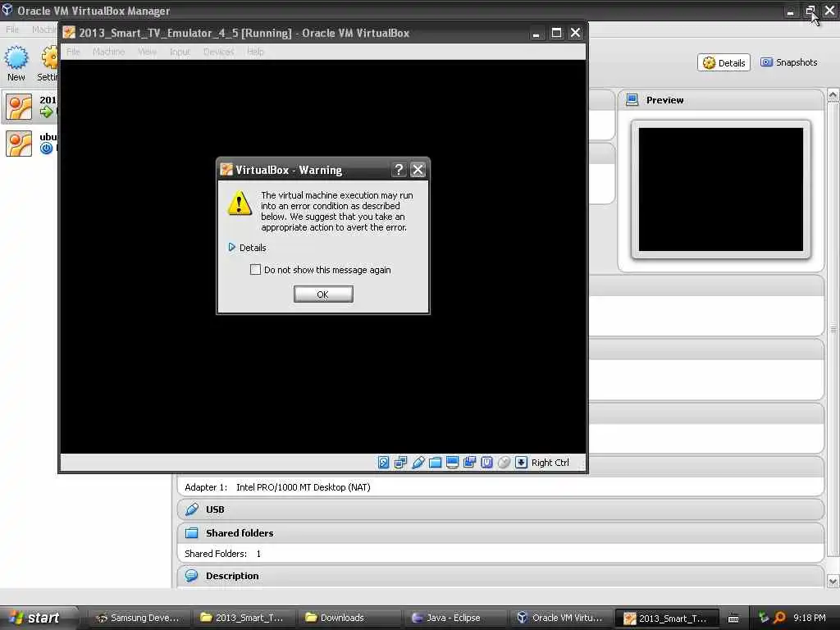Collapse the Shared folders section header
Screen dimensions: 840x630
click(500, 533)
